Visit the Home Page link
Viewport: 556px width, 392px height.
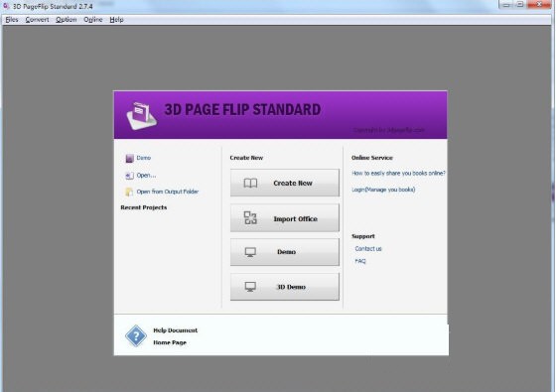[170, 342]
